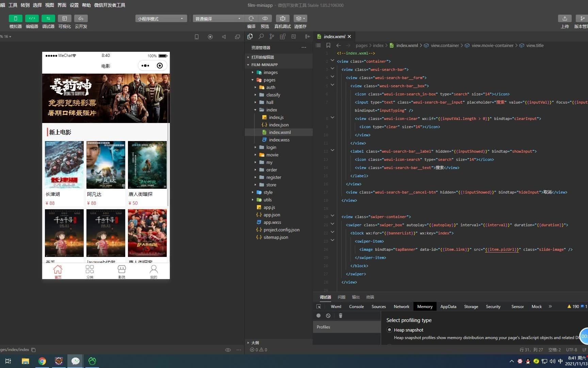Expand the auth folder
This screenshot has width=588, height=368.
279,87
